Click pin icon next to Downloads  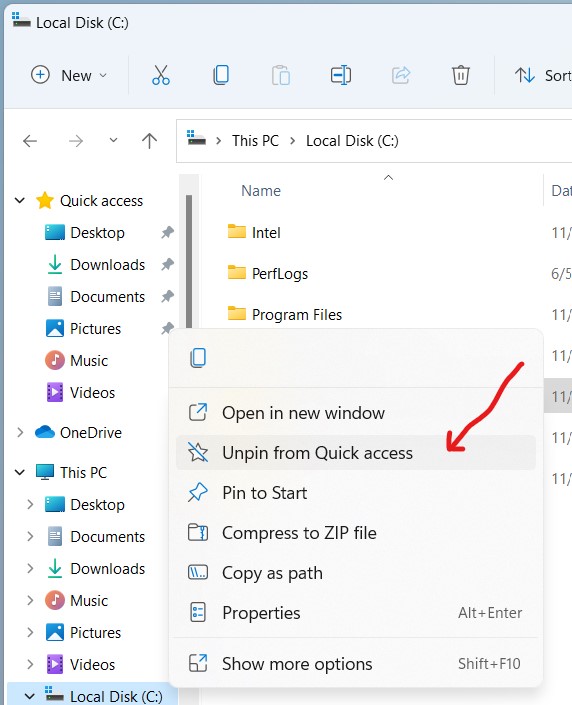click(x=167, y=264)
